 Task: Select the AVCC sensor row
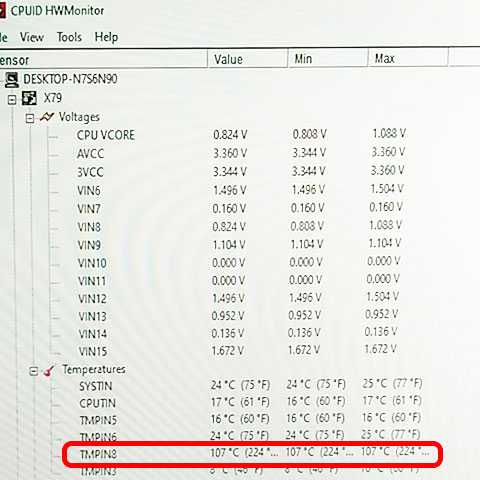click(241, 153)
